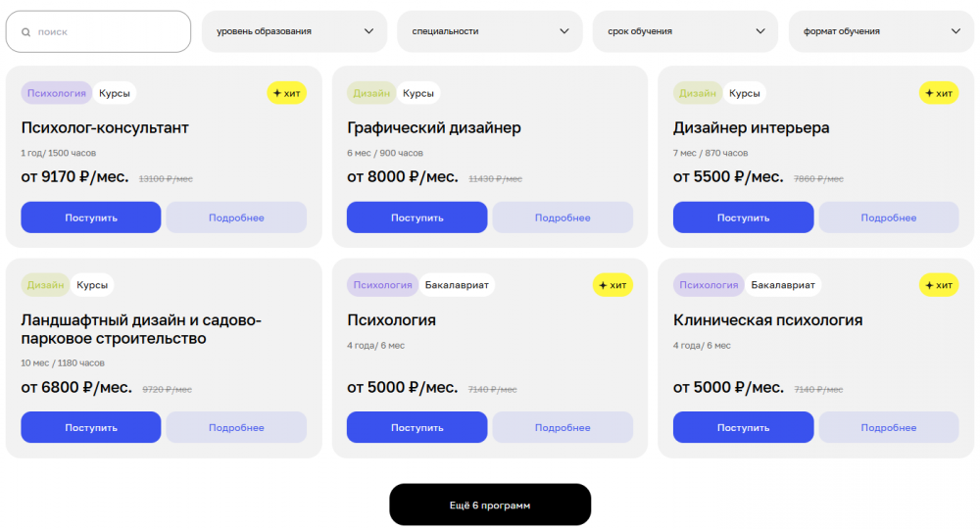The width and height of the screenshot is (980, 529).
Task: Load more with 'Ещё 6 программ'
Action: click(x=490, y=505)
